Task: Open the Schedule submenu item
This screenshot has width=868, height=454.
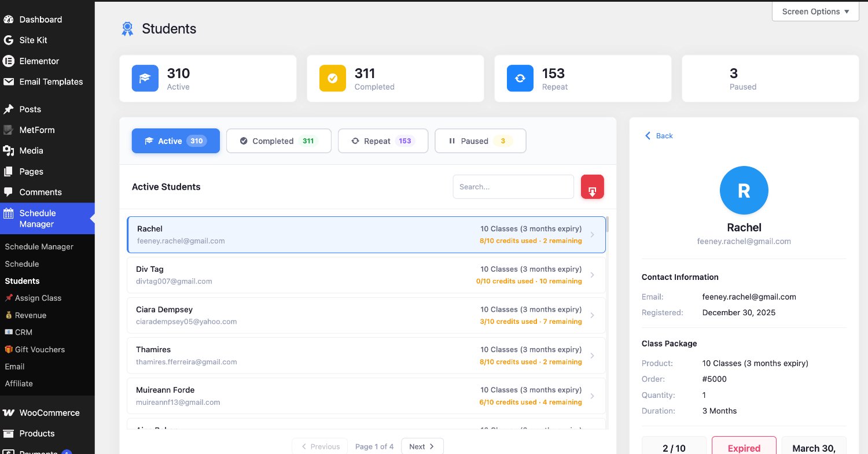Action: click(x=22, y=264)
